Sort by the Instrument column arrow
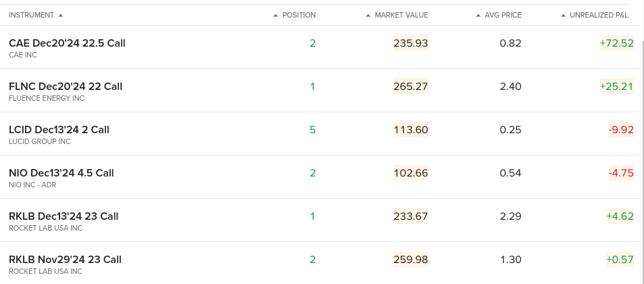This screenshot has width=644, height=284. pyautogui.click(x=61, y=15)
